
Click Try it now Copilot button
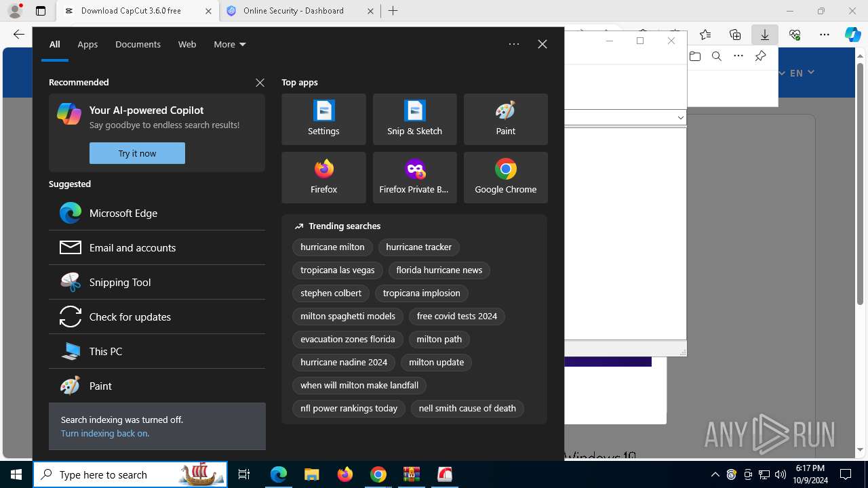coord(137,153)
